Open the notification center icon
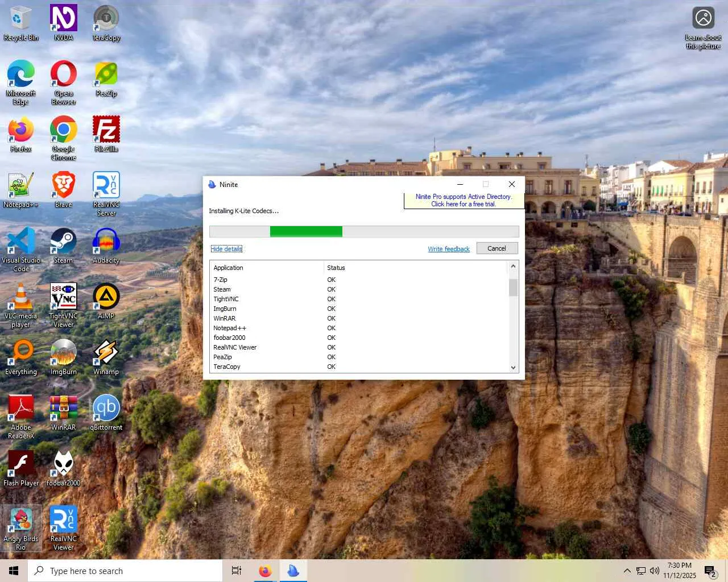 pyautogui.click(x=710, y=571)
